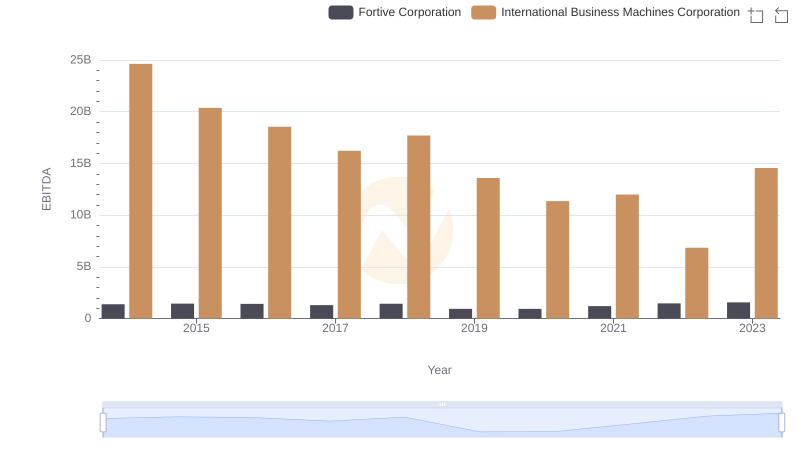Click the Fortive bar for 2021
The width and height of the screenshot is (800, 461).
(599, 312)
